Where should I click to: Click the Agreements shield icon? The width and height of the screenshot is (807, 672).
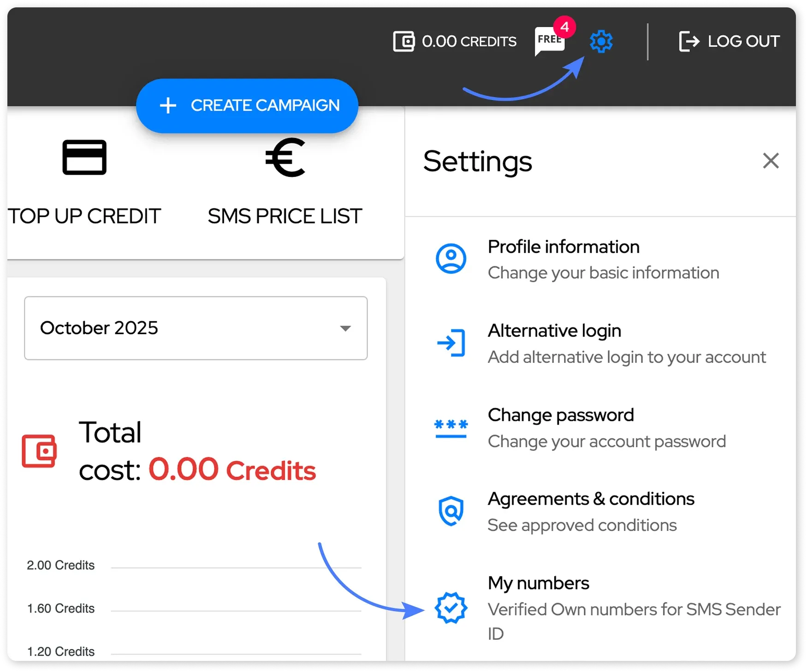click(x=451, y=511)
